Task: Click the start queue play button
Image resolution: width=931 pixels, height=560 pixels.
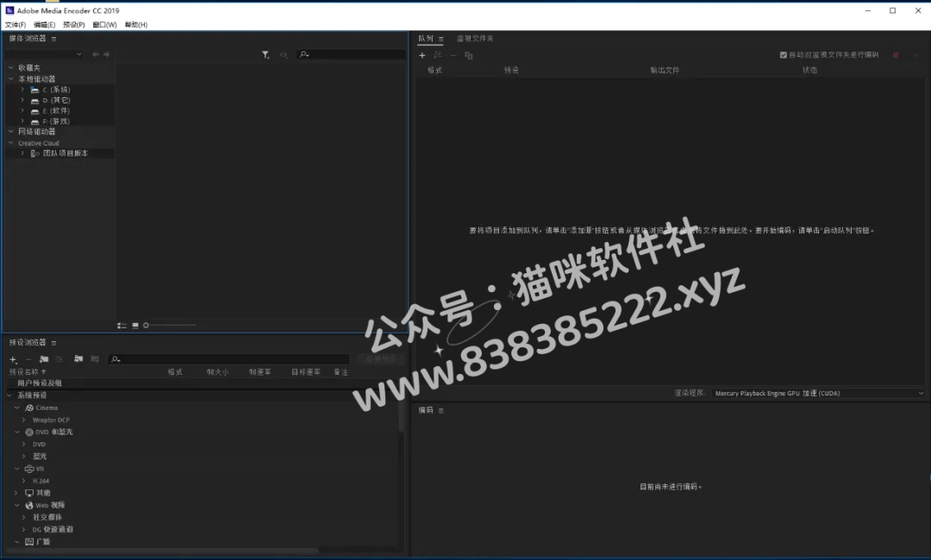Action: pos(916,55)
